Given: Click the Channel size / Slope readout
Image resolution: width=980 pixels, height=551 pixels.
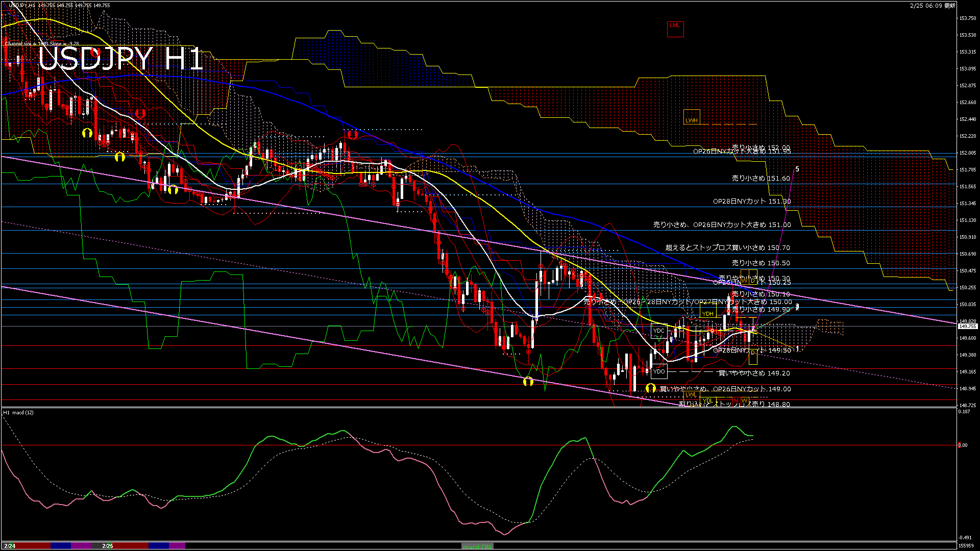Looking at the screenshot, I should 42,44.
